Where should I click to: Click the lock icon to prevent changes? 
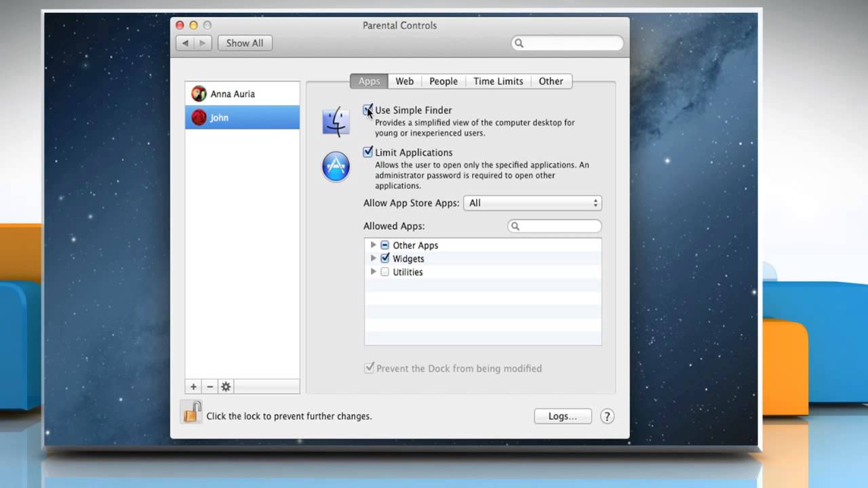[191, 412]
